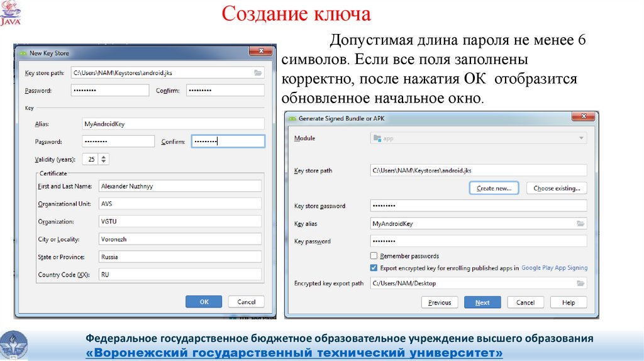Close the New Key Store dialog
This screenshot has width=644, height=361.
coord(261,51)
